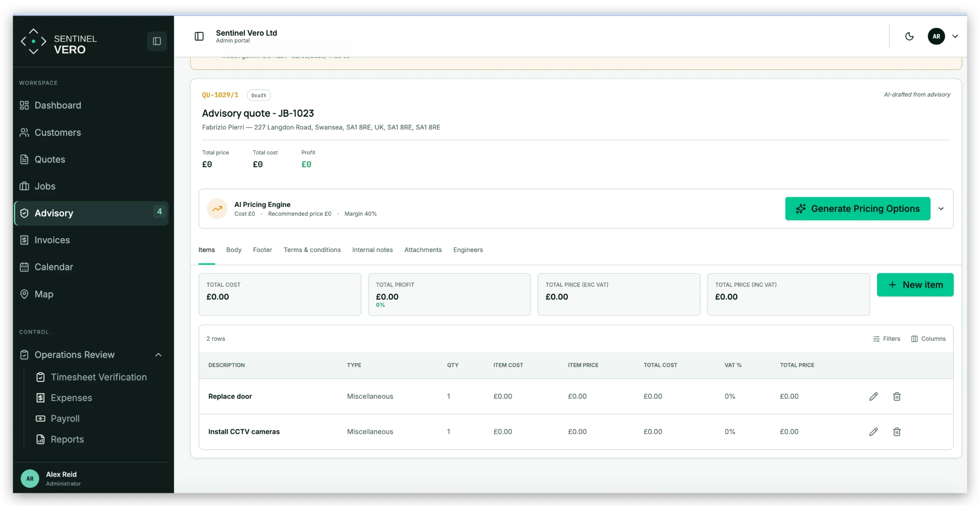980x506 pixels.
Task: Switch to the Body tab
Action: (234, 250)
